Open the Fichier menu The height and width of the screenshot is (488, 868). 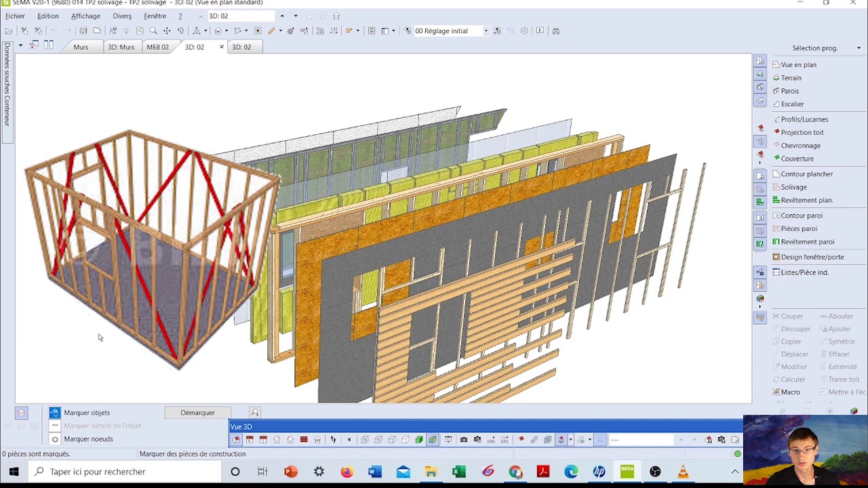(x=15, y=16)
